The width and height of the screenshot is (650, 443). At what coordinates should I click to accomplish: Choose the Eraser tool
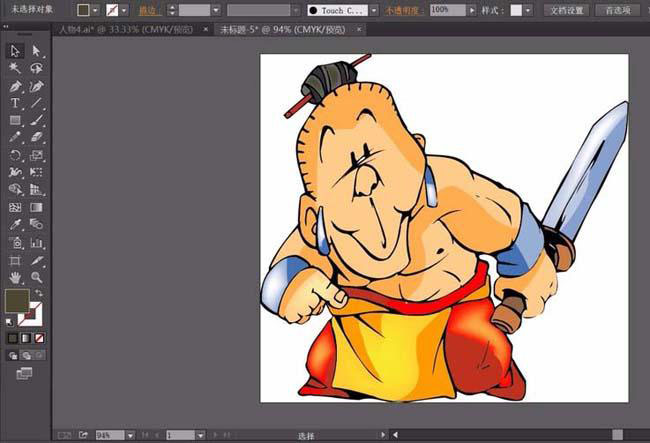click(x=36, y=137)
